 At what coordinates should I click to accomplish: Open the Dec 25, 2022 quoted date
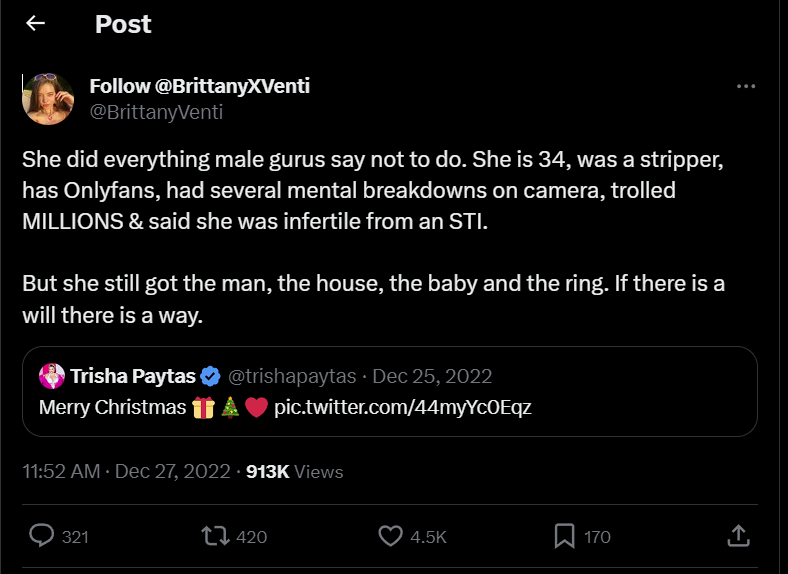[x=432, y=376]
